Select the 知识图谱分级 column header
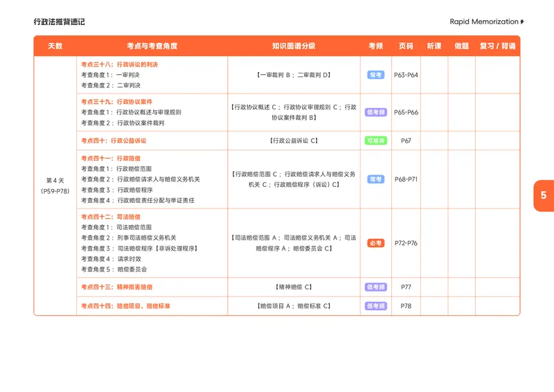Screen dimensions: 554x392 pos(294,46)
